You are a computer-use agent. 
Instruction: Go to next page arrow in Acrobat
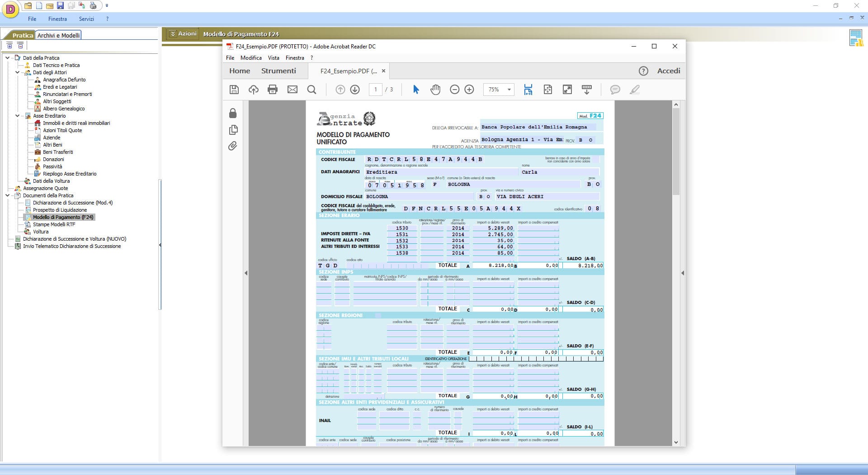(x=355, y=90)
